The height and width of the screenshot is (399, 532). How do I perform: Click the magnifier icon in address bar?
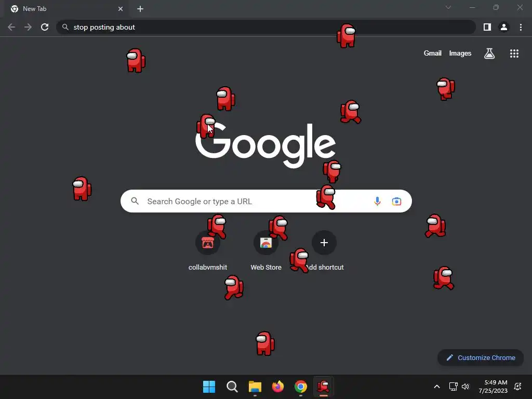point(65,27)
